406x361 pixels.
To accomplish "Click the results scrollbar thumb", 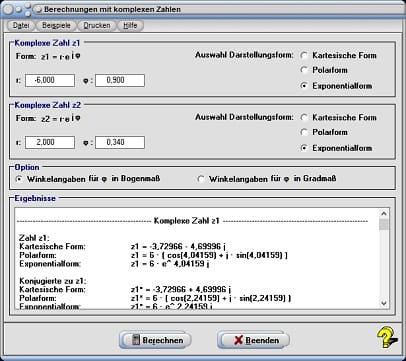I will (384, 224).
